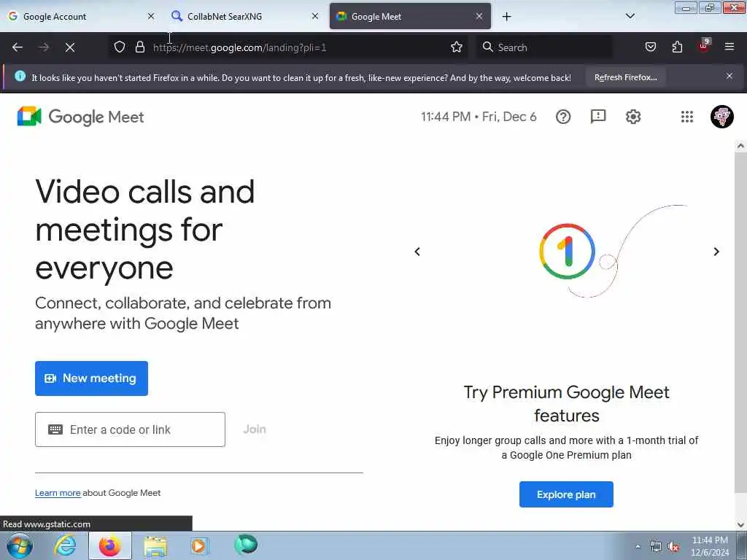Select the Google Meet tab
Screen dimensions: 747x560
tap(410, 17)
